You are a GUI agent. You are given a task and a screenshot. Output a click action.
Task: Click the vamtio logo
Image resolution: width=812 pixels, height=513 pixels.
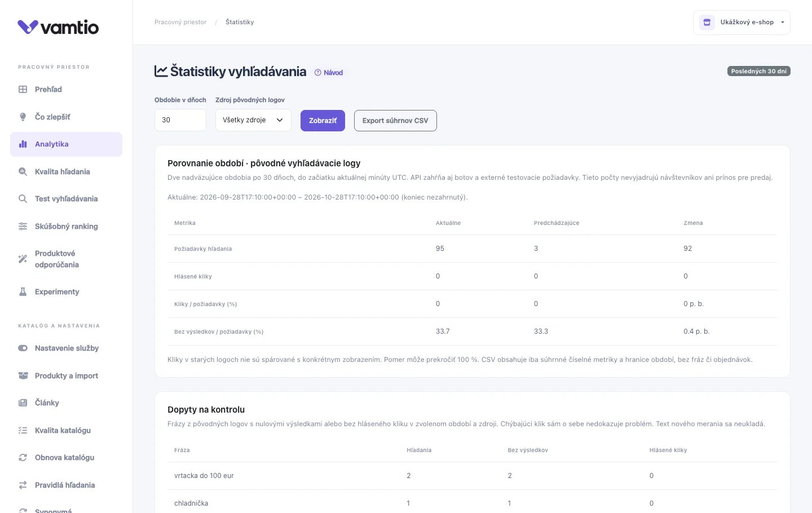coord(58,27)
